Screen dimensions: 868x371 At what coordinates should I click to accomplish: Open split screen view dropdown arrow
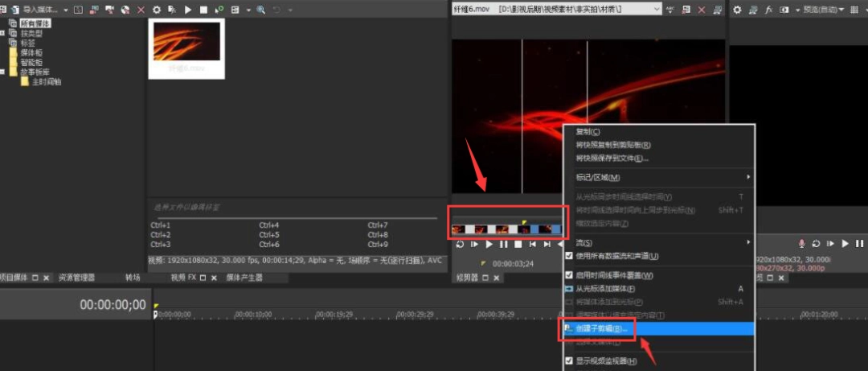[x=797, y=10]
